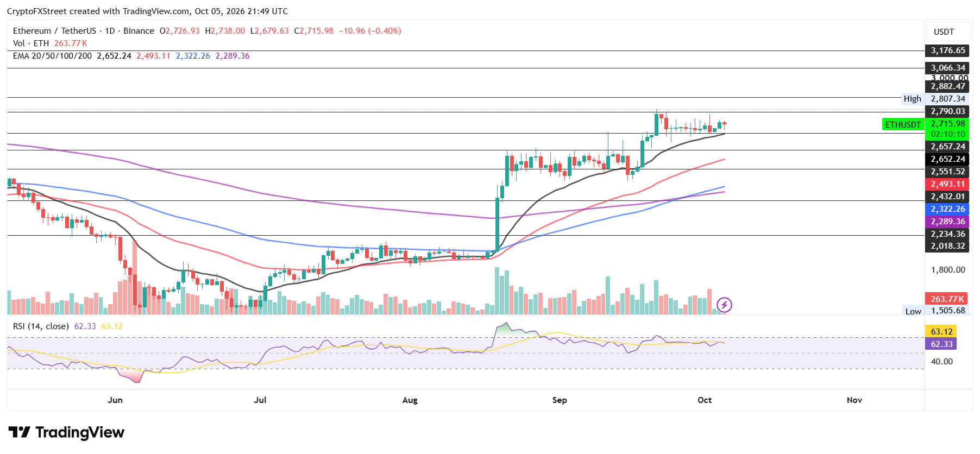This screenshot has height=454, width=980.
Task: Click the open price O2,726.93 value
Action: coord(179,31)
